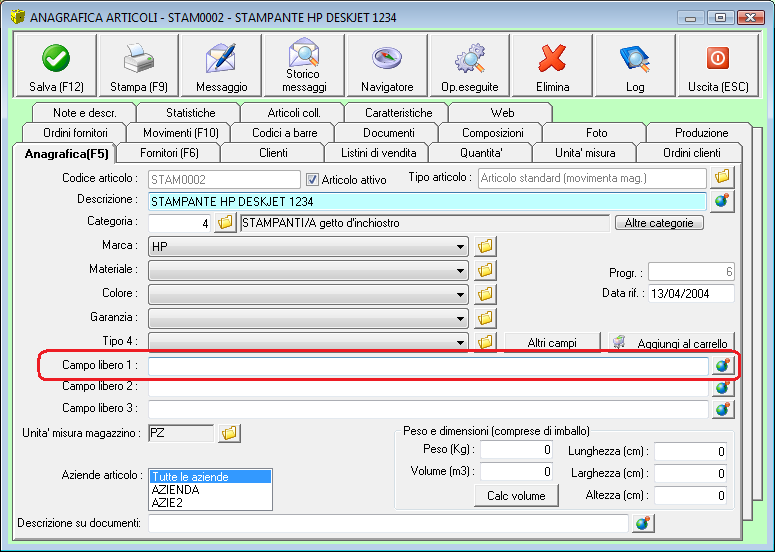The height and width of the screenshot is (552, 775).
Task: Click globe icon beside Campo libero 2
Action: point(723,388)
